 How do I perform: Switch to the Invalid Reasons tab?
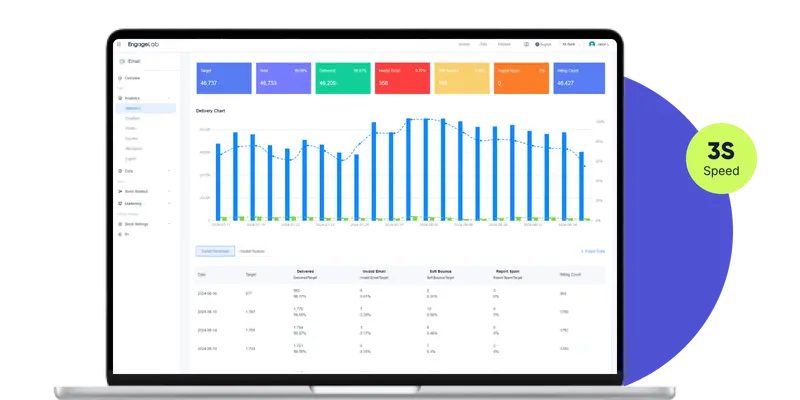point(252,251)
